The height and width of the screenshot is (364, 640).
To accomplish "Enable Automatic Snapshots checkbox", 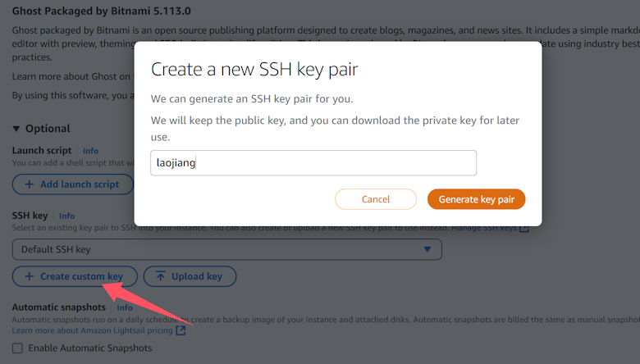I will [18, 348].
